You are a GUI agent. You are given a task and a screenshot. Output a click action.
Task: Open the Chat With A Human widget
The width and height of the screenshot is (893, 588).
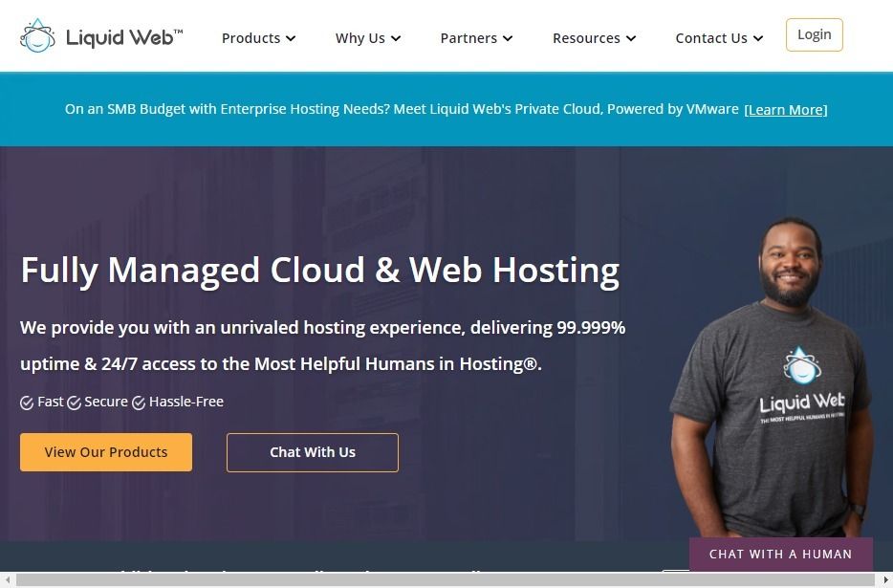click(781, 554)
